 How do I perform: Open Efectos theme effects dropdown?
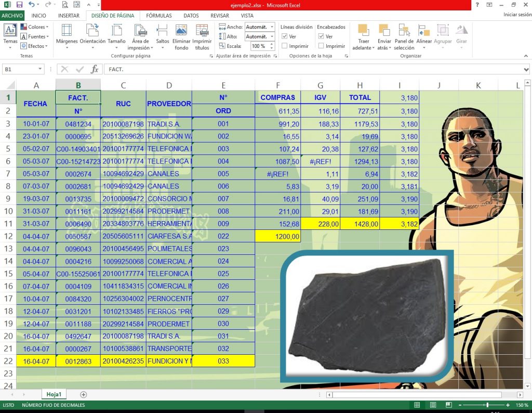pos(34,46)
